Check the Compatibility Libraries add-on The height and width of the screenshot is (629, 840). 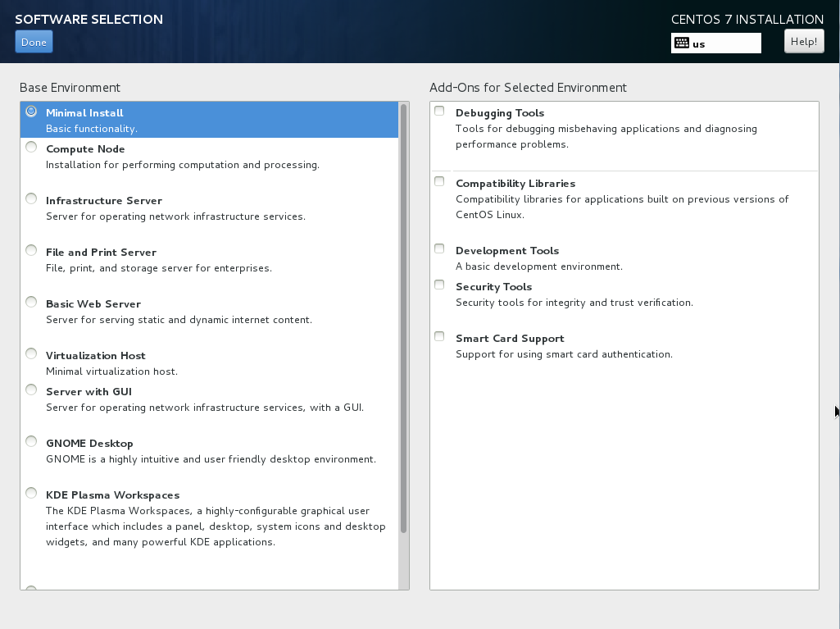tap(440, 182)
